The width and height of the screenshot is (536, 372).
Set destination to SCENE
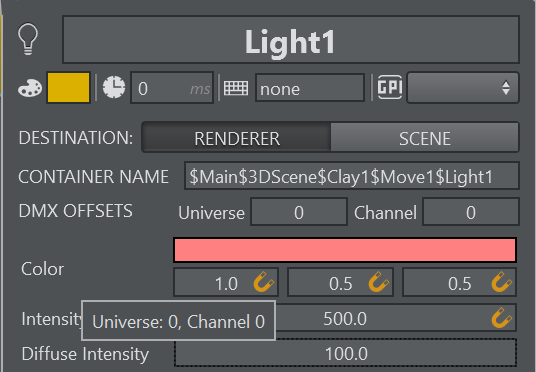pos(425,138)
